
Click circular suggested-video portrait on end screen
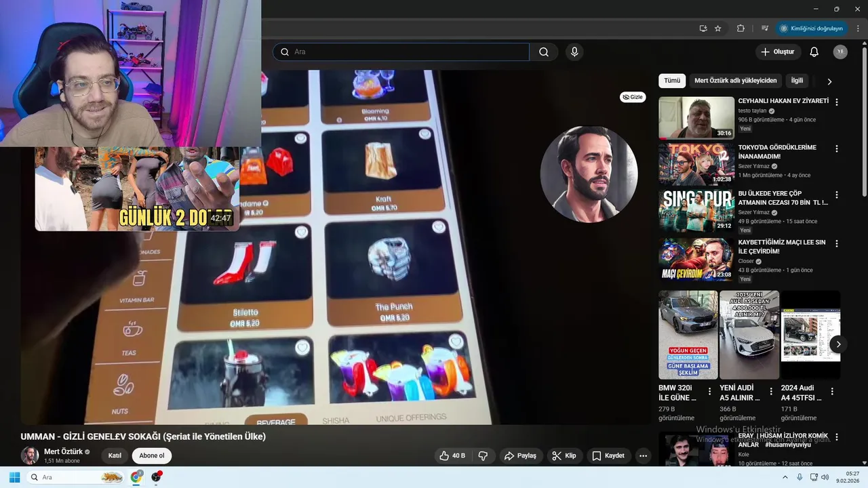point(589,174)
